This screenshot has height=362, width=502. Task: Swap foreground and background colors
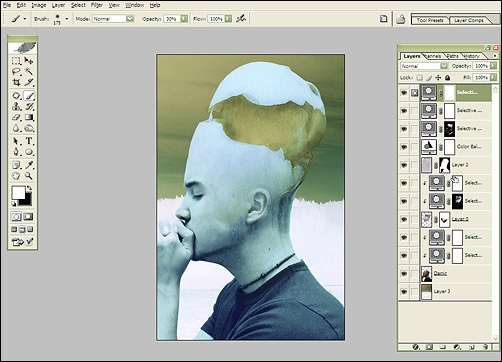(29, 188)
